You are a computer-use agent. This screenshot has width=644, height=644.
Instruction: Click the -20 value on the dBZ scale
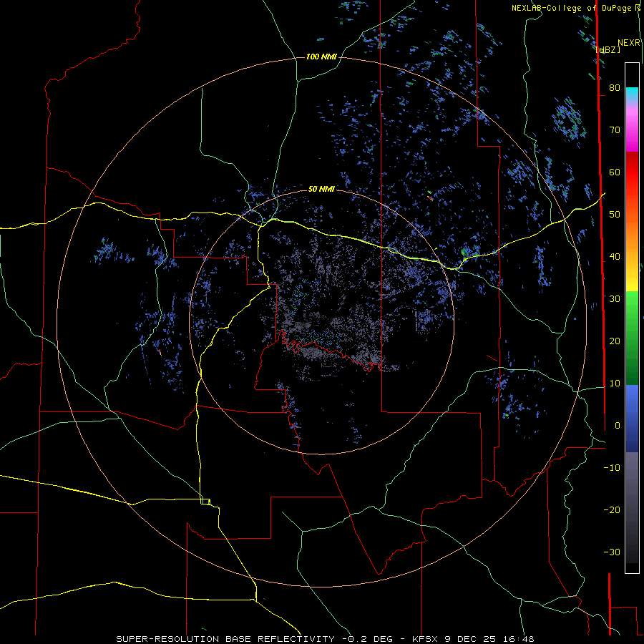coord(612,510)
